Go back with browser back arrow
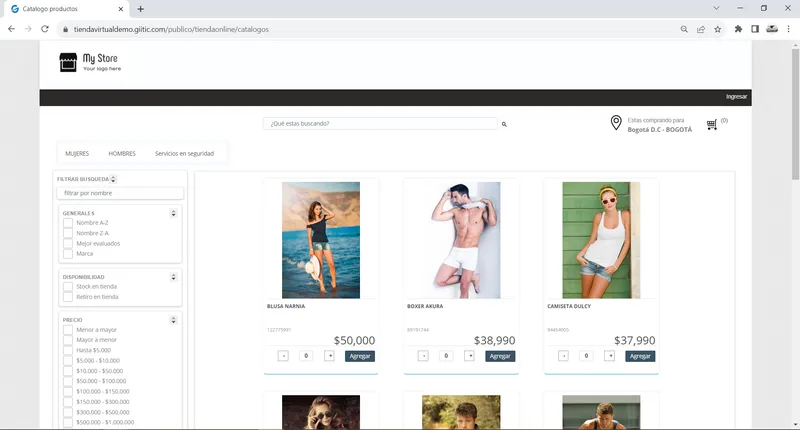The width and height of the screenshot is (800, 430). [11, 29]
